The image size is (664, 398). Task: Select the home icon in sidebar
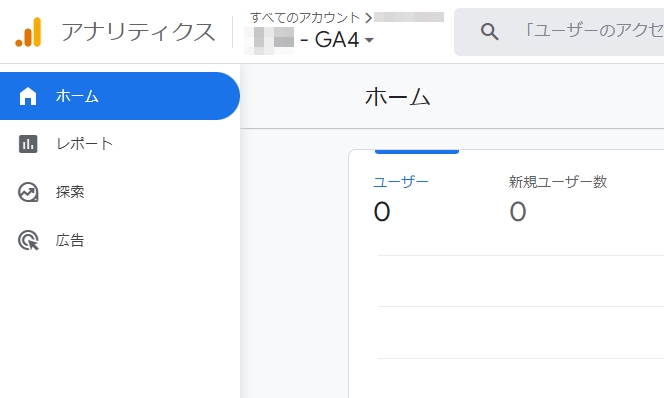coord(28,96)
